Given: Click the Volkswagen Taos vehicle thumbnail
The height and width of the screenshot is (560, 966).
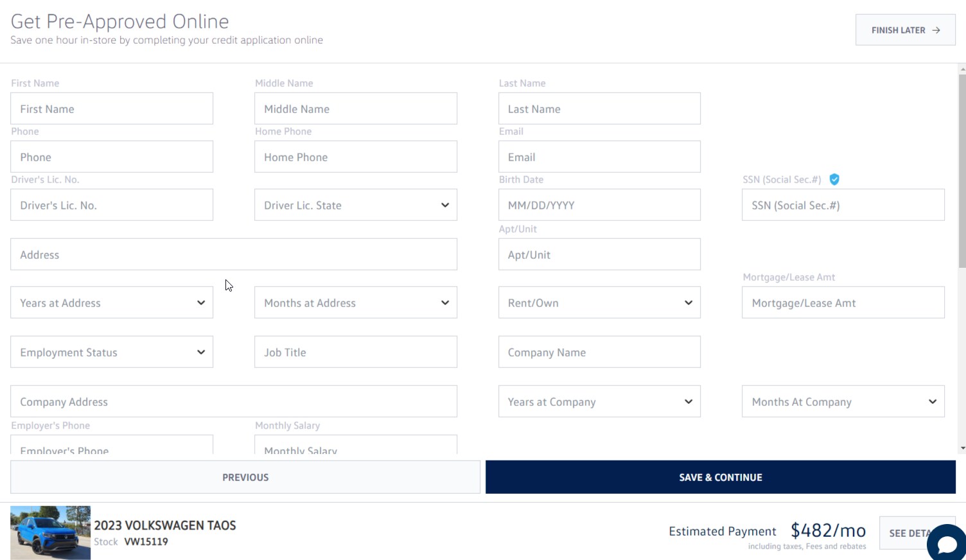Looking at the screenshot, I should pyautogui.click(x=50, y=532).
